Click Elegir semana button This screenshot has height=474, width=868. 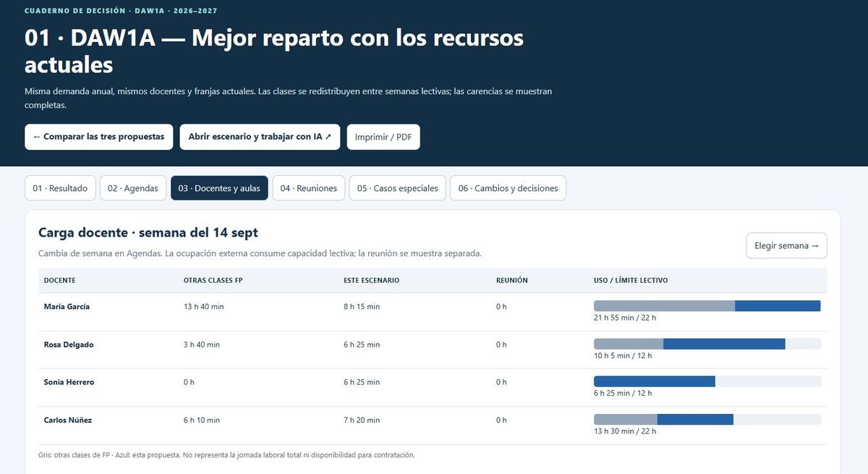pyautogui.click(x=786, y=245)
